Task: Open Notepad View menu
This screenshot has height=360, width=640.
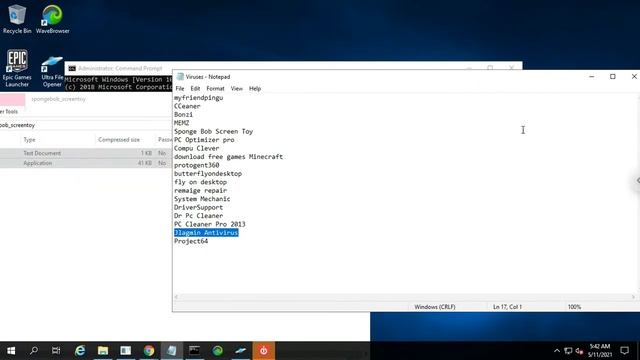Action: click(237, 89)
